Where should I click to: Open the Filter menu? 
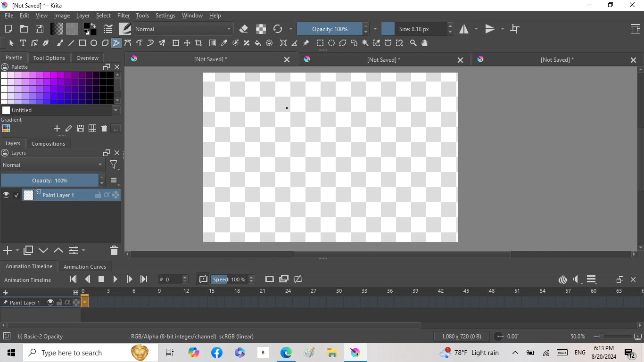click(x=123, y=15)
